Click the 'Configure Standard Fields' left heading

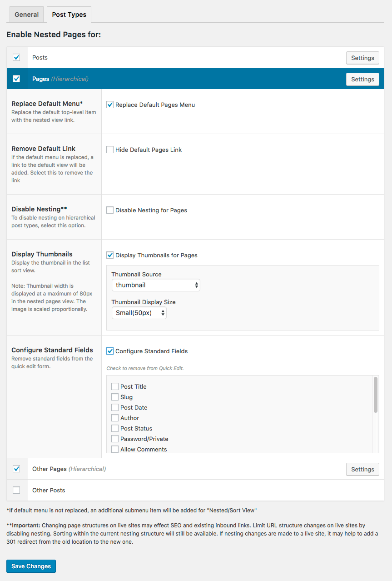[52, 350]
